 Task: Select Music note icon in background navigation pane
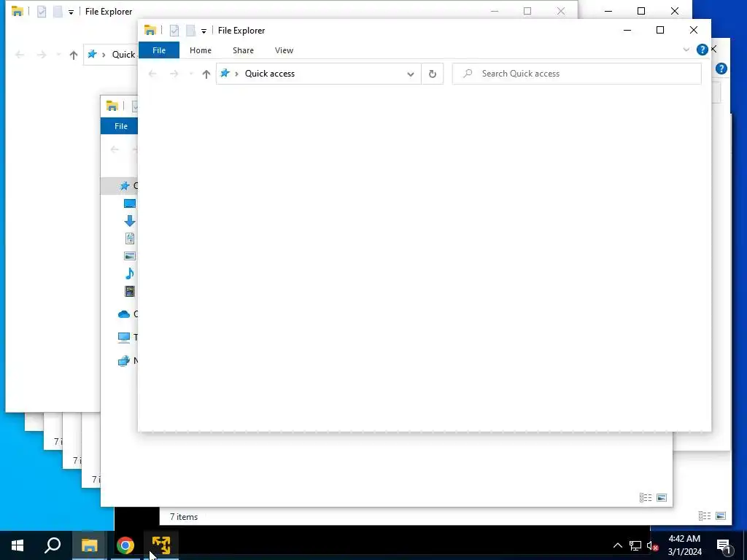pyautogui.click(x=130, y=273)
